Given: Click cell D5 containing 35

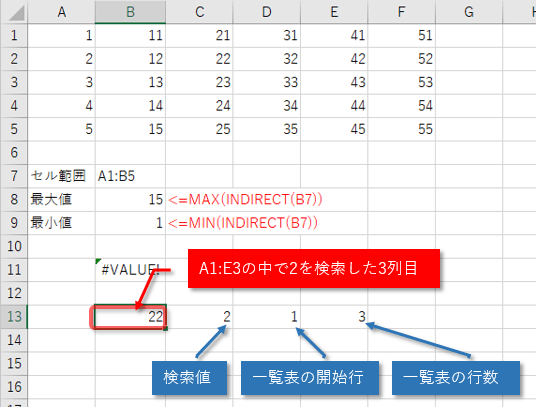Looking at the screenshot, I should pos(266,129).
